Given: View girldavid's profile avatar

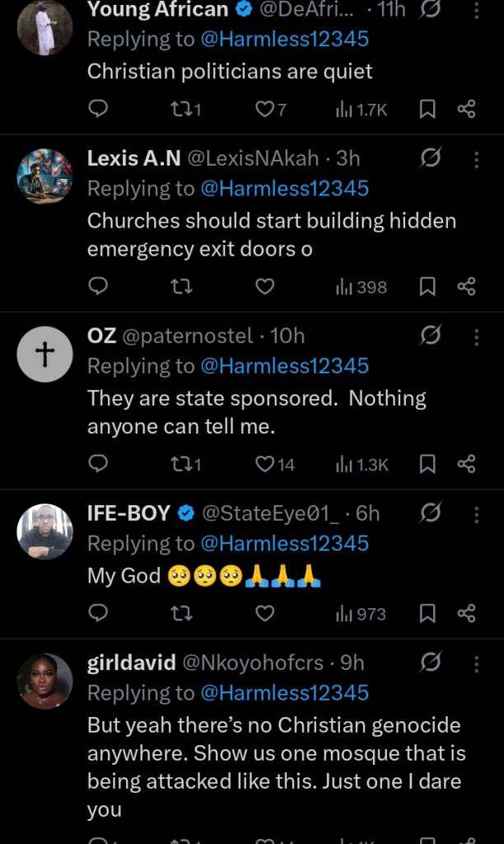Looking at the screenshot, I should 45,680.
